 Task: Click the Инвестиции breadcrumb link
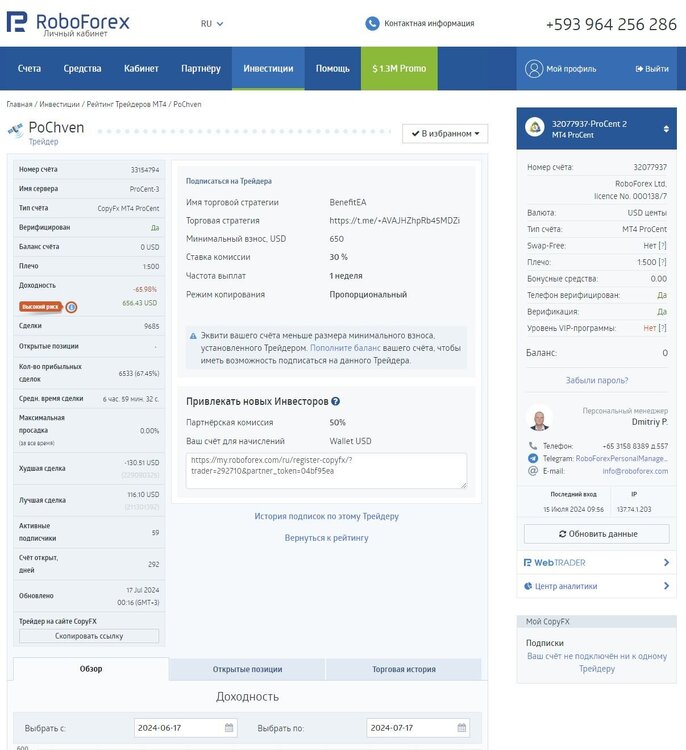59,104
